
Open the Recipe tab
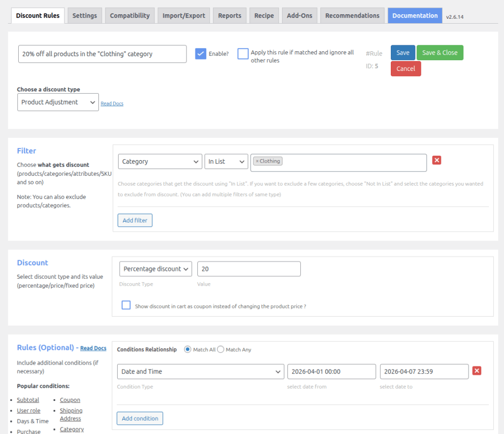[264, 15]
